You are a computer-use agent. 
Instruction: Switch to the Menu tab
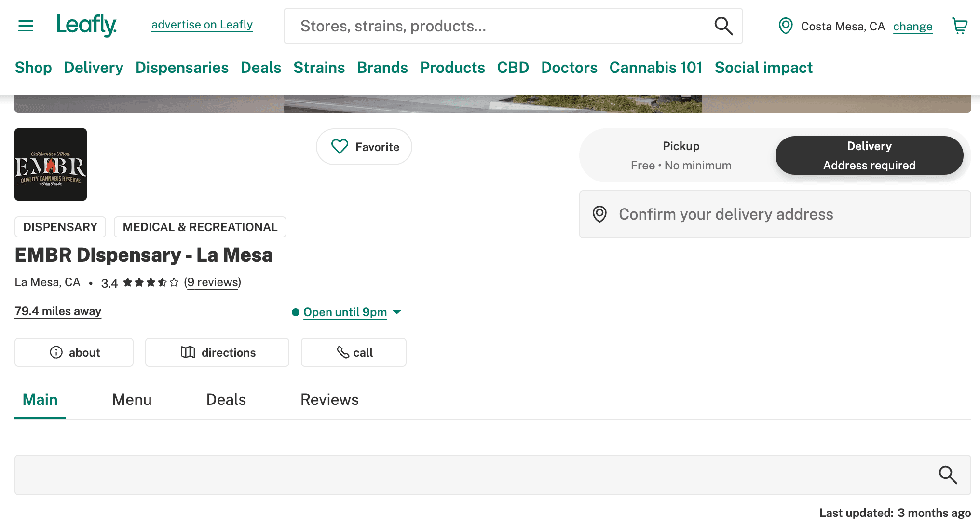pyautogui.click(x=132, y=400)
